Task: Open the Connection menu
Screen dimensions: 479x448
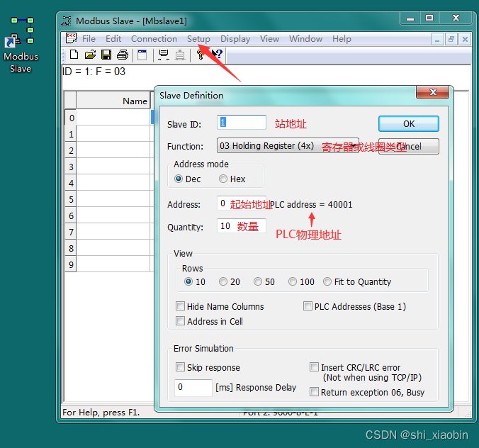Action: 154,39
